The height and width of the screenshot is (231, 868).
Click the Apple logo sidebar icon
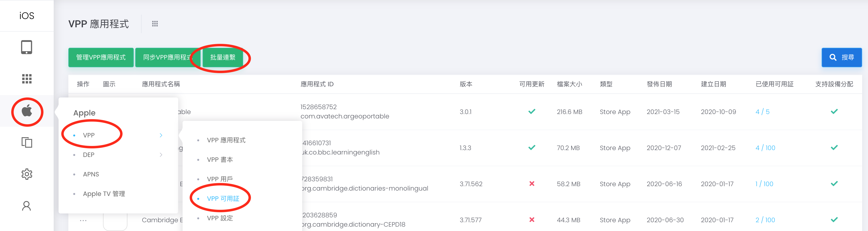(27, 111)
